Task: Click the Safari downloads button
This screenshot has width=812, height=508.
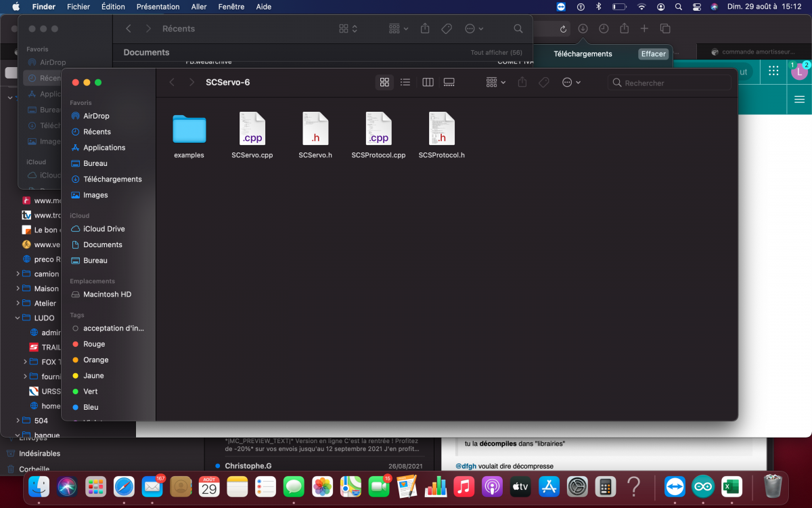Action: click(583, 29)
